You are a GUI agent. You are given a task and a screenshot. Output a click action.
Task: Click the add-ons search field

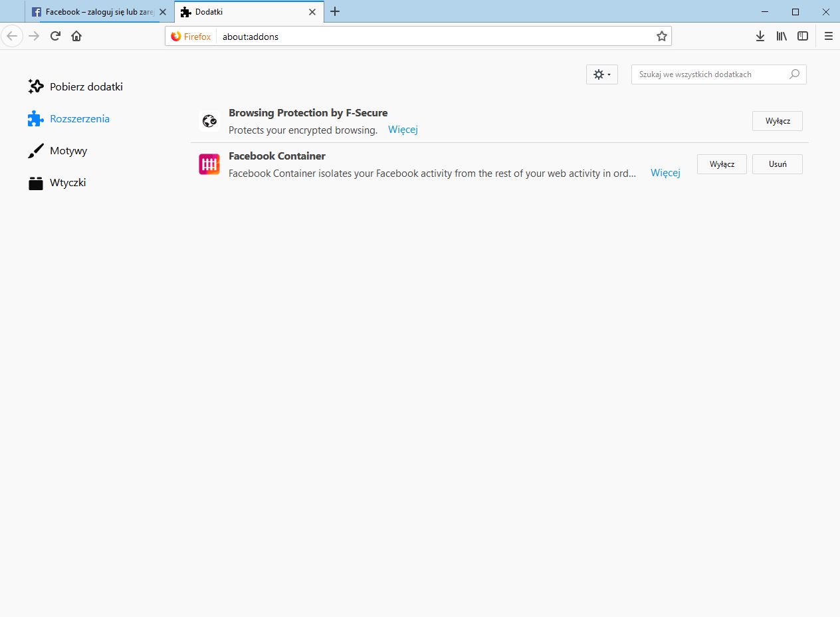point(718,74)
